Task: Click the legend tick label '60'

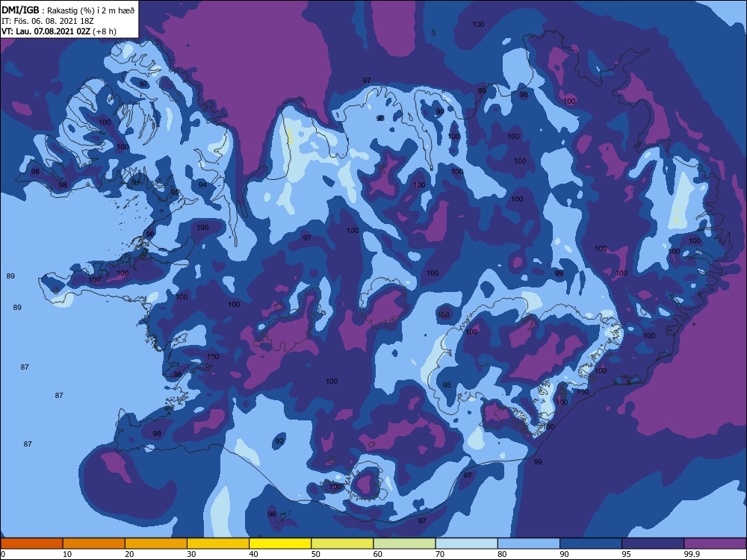Action: tap(378, 554)
